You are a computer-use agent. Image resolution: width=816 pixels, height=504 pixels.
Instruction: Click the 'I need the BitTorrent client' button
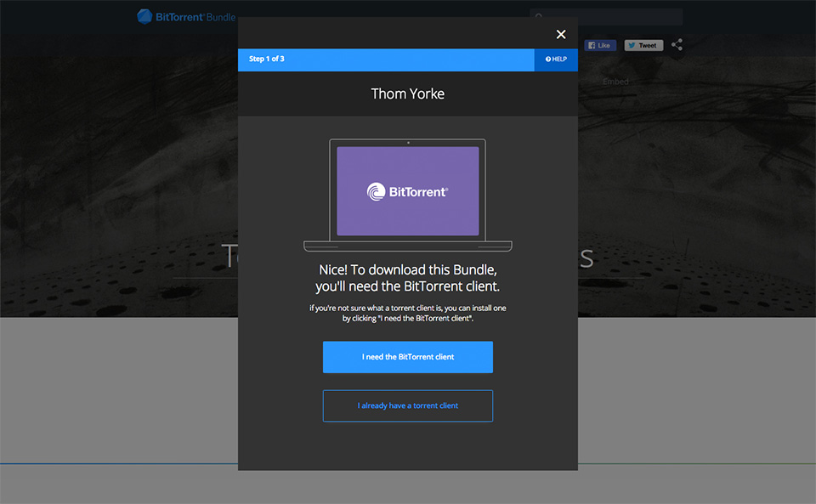click(408, 357)
